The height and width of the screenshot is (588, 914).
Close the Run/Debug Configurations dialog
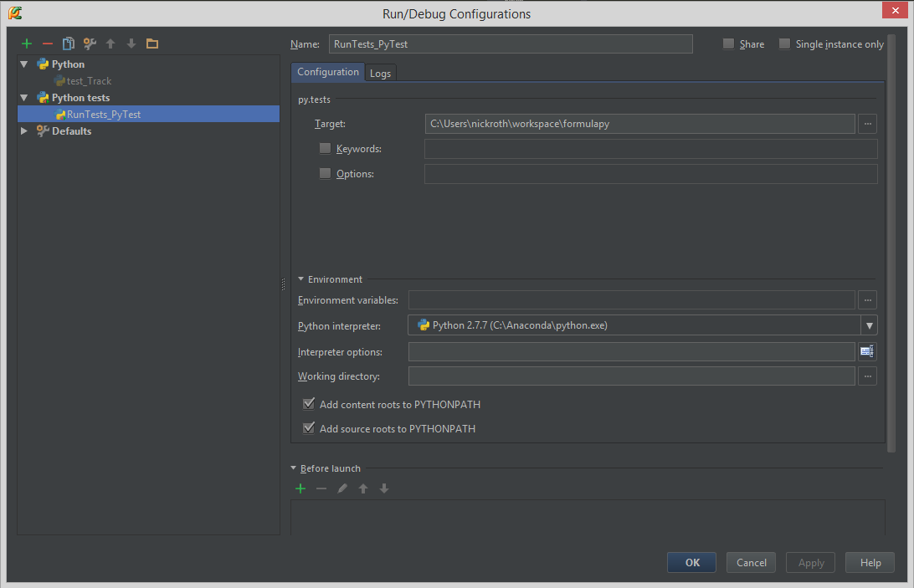[896, 10]
